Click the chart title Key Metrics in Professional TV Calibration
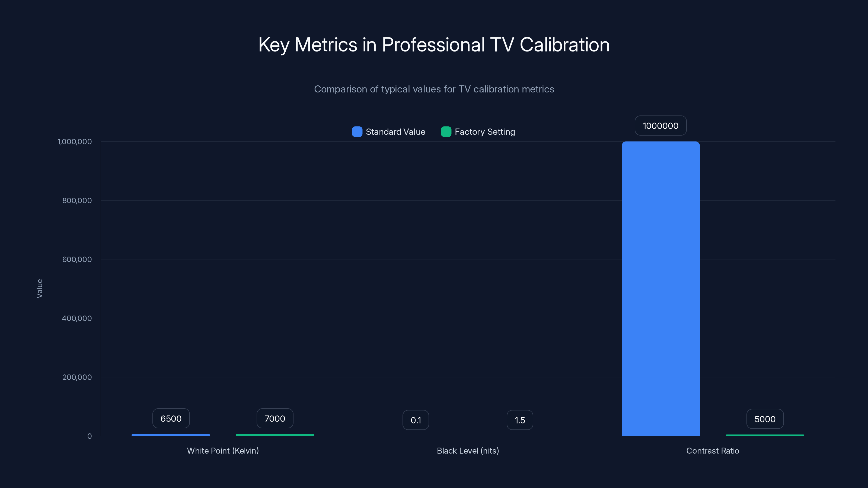Viewport: 868px width, 488px height. tap(434, 44)
